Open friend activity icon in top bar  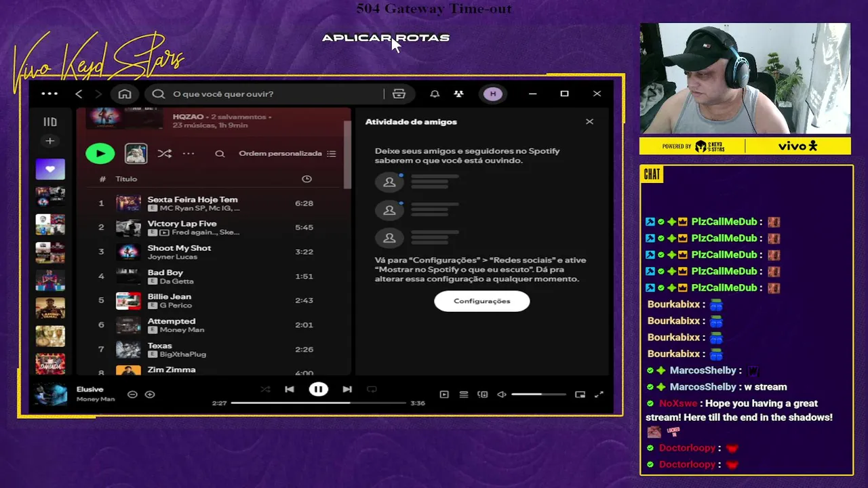tap(459, 94)
